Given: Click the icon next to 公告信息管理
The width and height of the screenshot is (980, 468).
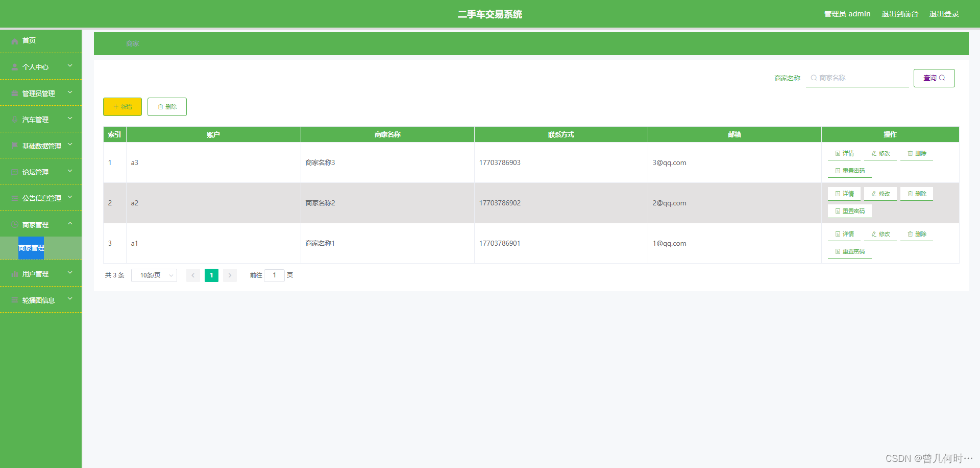Looking at the screenshot, I should tap(14, 198).
